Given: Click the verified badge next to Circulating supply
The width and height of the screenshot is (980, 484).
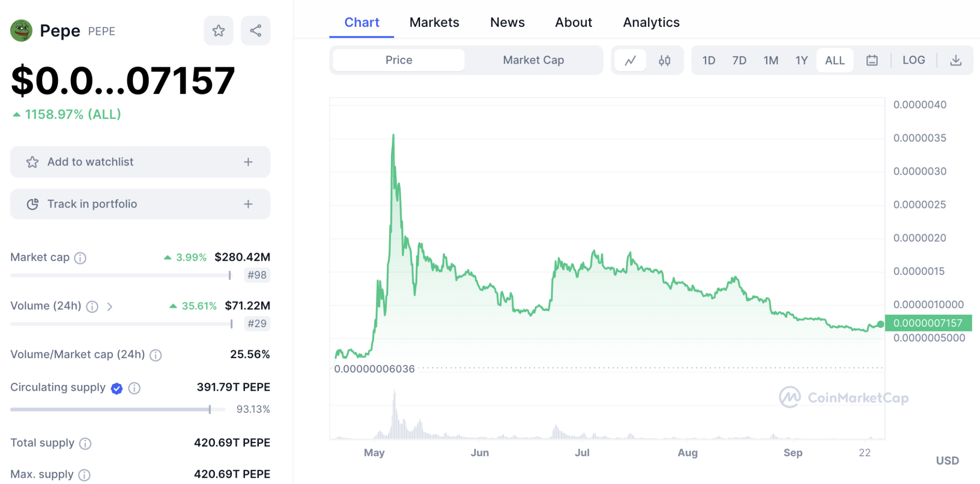Looking at the screenshot, I should pos(116,388).
